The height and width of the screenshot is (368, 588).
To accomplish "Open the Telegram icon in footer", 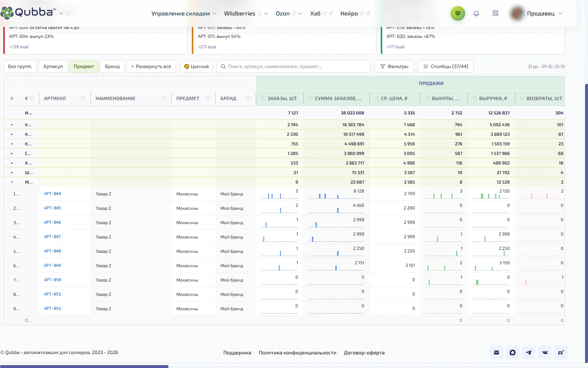I will click(528, 353).
